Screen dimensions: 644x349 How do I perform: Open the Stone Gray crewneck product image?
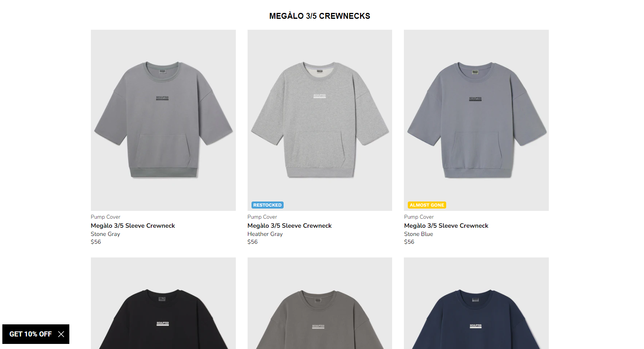tap(163, 120)
